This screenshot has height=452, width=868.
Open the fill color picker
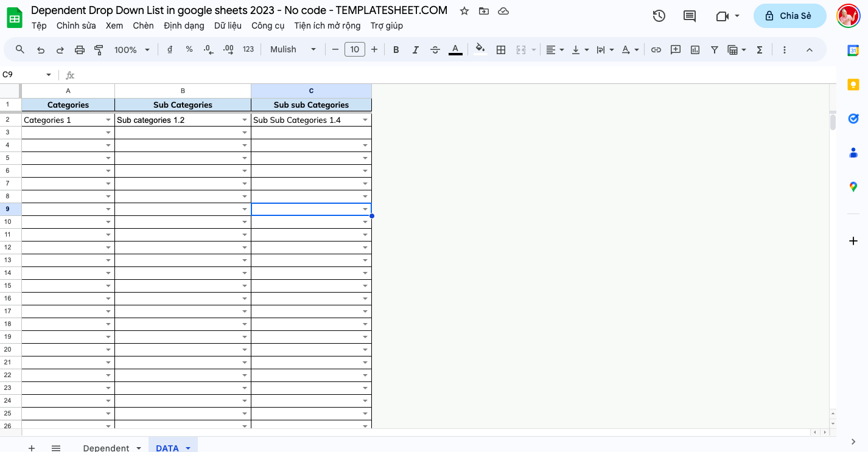click(x=480, y=49)
